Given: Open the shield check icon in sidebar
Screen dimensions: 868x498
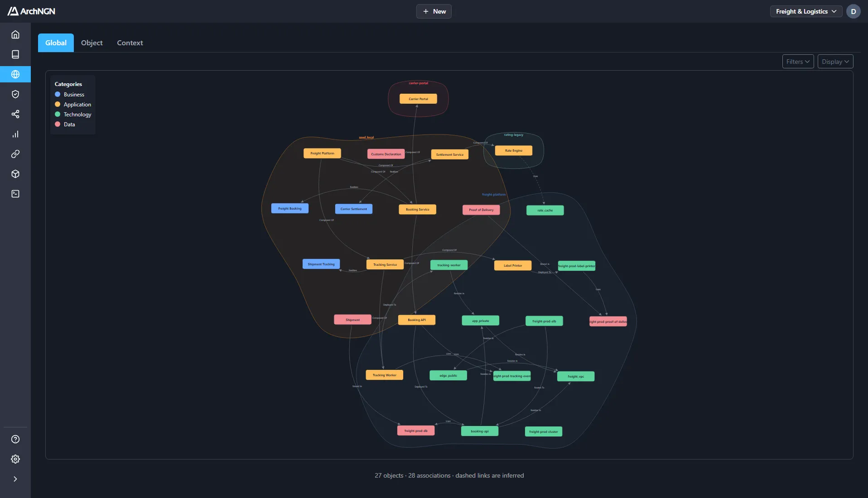Looking at the screenshot, I should coord(15,94).
